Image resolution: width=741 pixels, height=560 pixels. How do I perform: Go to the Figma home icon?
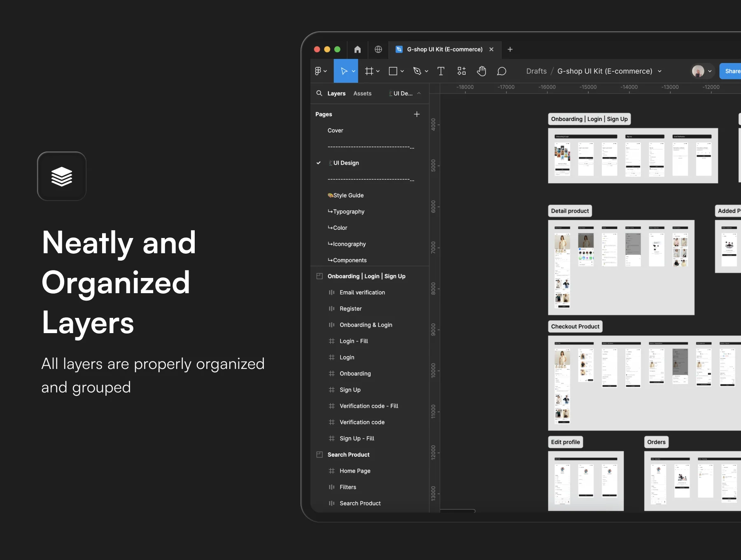(x=357, y=49)
